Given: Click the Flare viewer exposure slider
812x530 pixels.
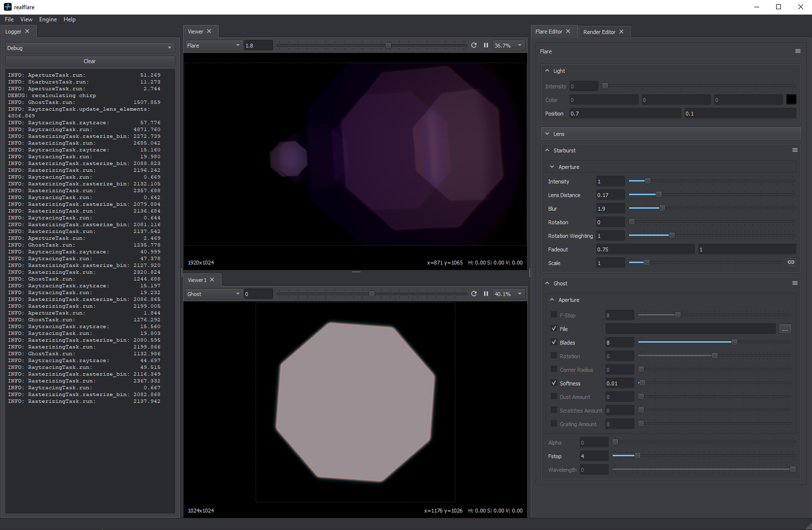Looking at the screenshot, I should 372,45.
